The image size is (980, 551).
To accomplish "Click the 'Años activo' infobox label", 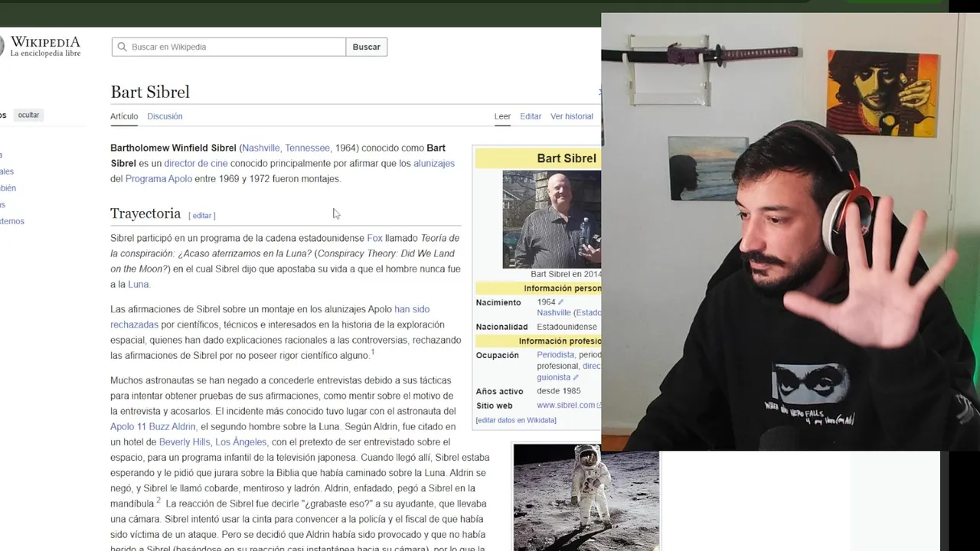I will (x=499, y=391).
